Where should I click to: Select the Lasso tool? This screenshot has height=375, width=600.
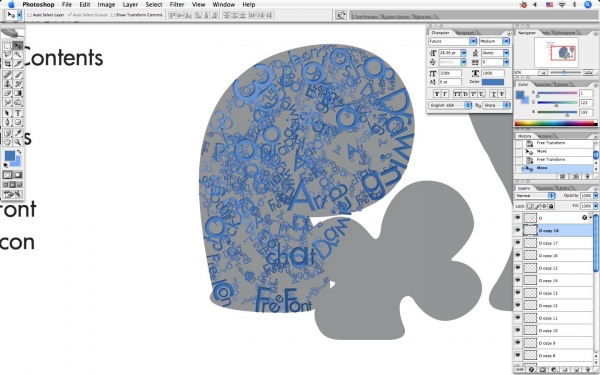pyautogui.click(x=7, y=55)
